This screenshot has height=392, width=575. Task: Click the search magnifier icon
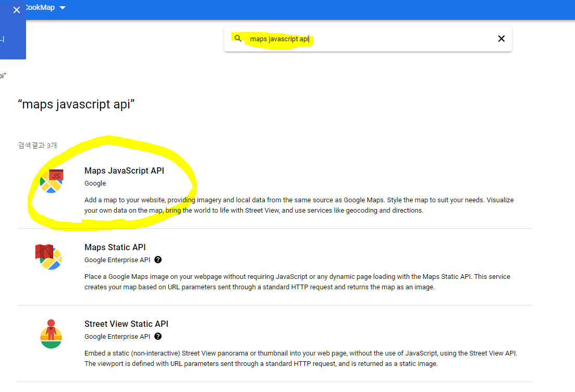pyautogui.click(x=238, y=39)
